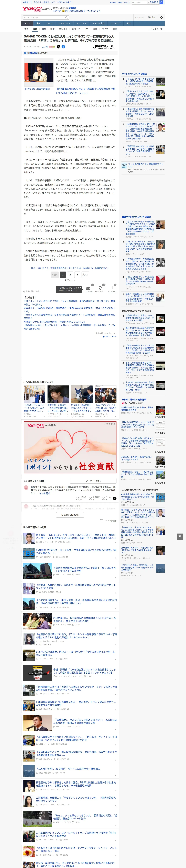Select the ライブ navigation tab
The image size is (186, 868).
pos(49,24)
